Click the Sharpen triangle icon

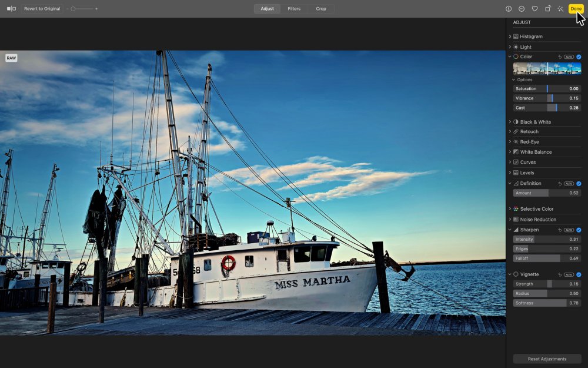pyautogui.click(x=516, y=230)
